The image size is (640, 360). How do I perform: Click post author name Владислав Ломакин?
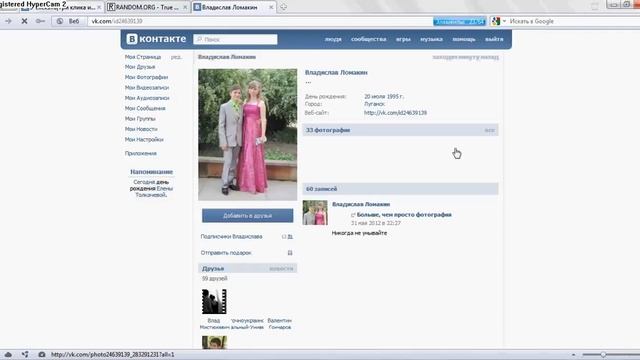[361, 204]
